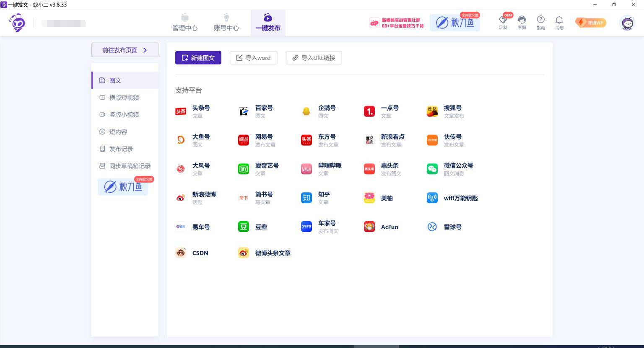The width and height of the screenshot is (644, 348).
Task: Click the AcFun platform name
Action: tap(390, 227)
